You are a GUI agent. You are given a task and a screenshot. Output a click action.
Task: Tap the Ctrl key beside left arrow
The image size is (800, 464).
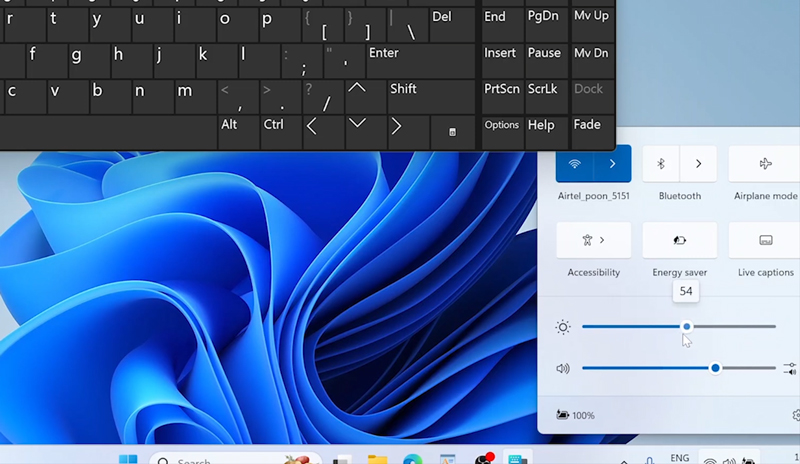click(281, 132)
